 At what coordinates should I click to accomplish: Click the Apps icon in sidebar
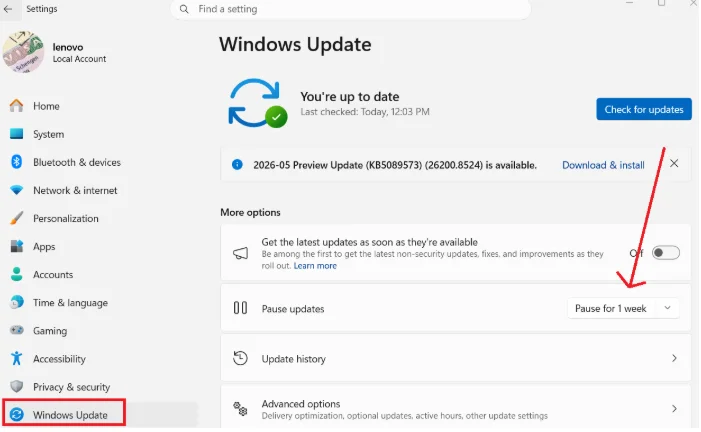point(17,246)
